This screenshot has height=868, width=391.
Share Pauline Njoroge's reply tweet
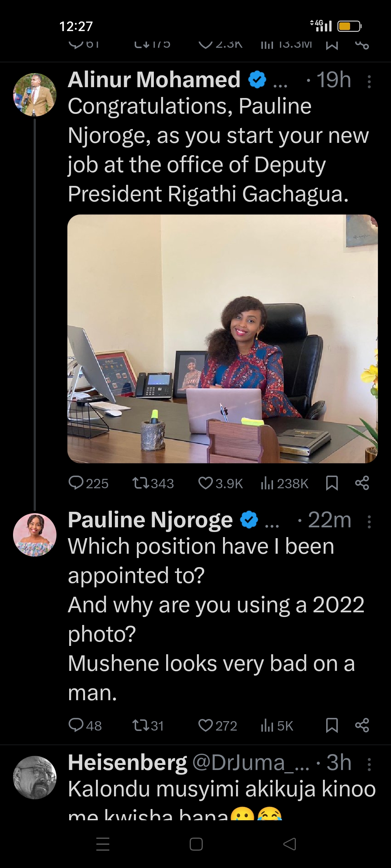[x=362, y=725]
